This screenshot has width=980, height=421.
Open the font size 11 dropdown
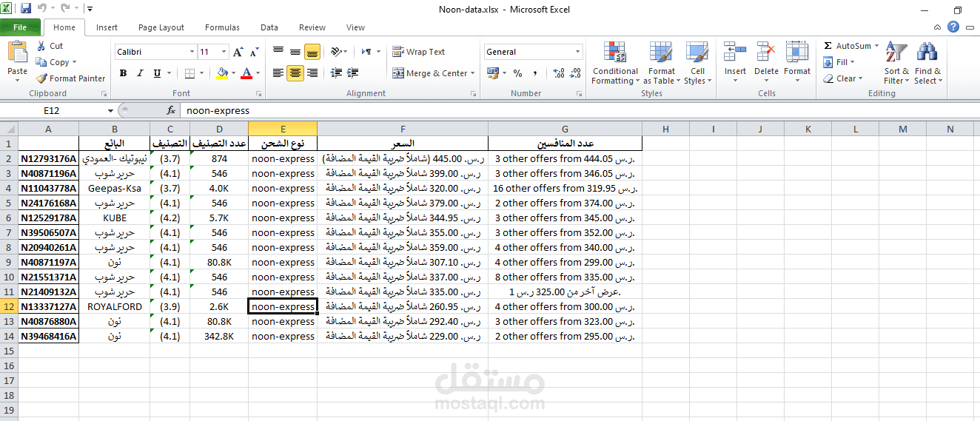click(x=224, y=52)
